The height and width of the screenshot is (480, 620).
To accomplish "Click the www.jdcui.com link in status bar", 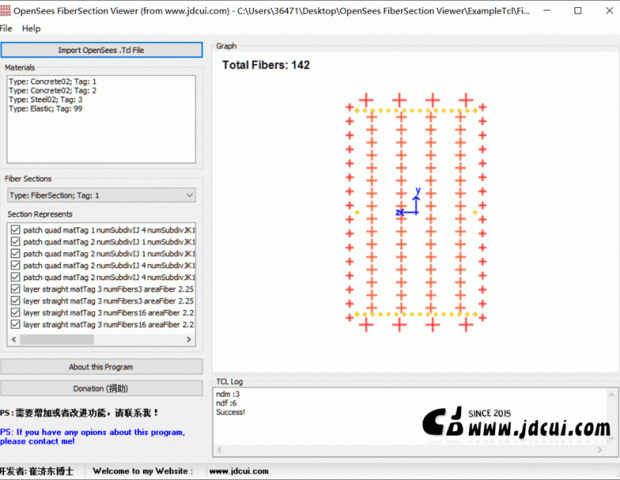I will pyautogui.click(x=233, y=470).
